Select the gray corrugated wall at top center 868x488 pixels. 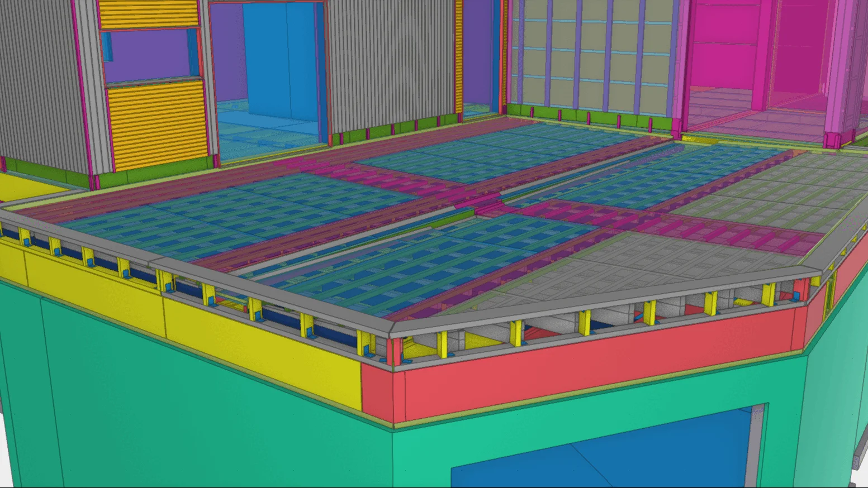coord(391,61)
